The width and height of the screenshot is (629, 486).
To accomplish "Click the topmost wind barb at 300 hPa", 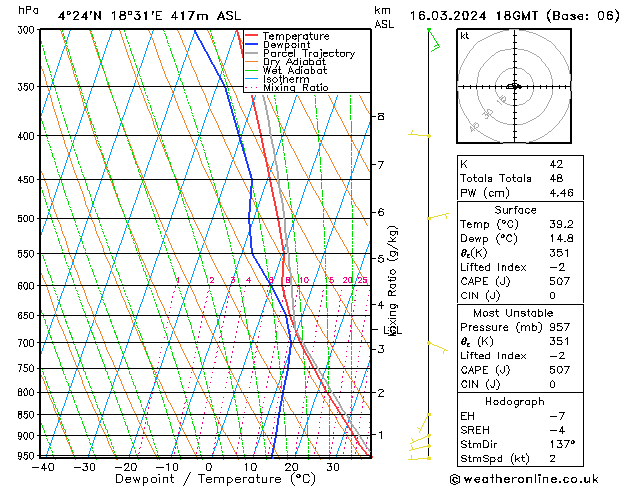I will [433, 40].
